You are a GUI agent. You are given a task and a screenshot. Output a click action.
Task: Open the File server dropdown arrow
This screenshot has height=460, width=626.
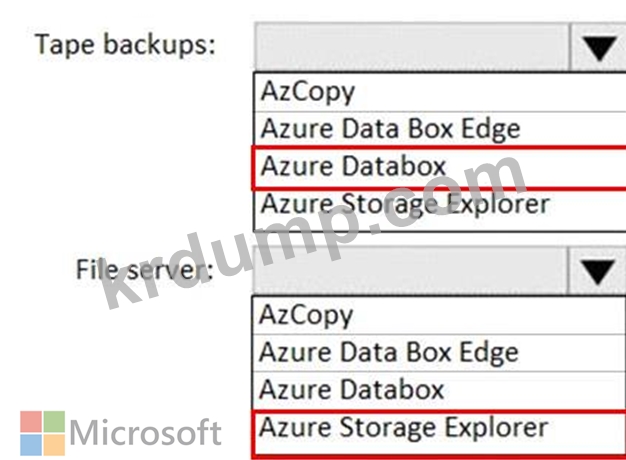(596, 271)
